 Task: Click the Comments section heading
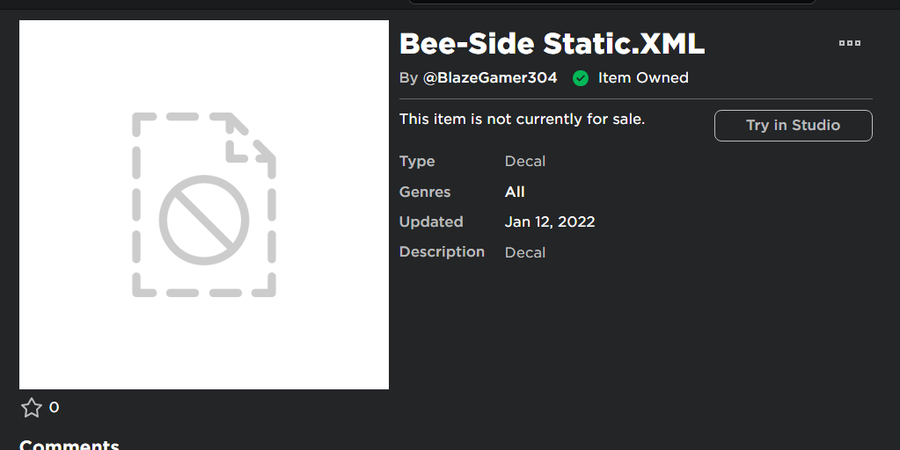click(69, 445)
